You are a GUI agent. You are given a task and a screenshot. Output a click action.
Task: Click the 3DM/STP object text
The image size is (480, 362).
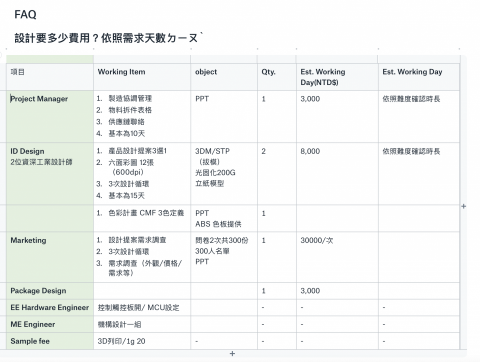pyautogui.click(x=212, y=151)
